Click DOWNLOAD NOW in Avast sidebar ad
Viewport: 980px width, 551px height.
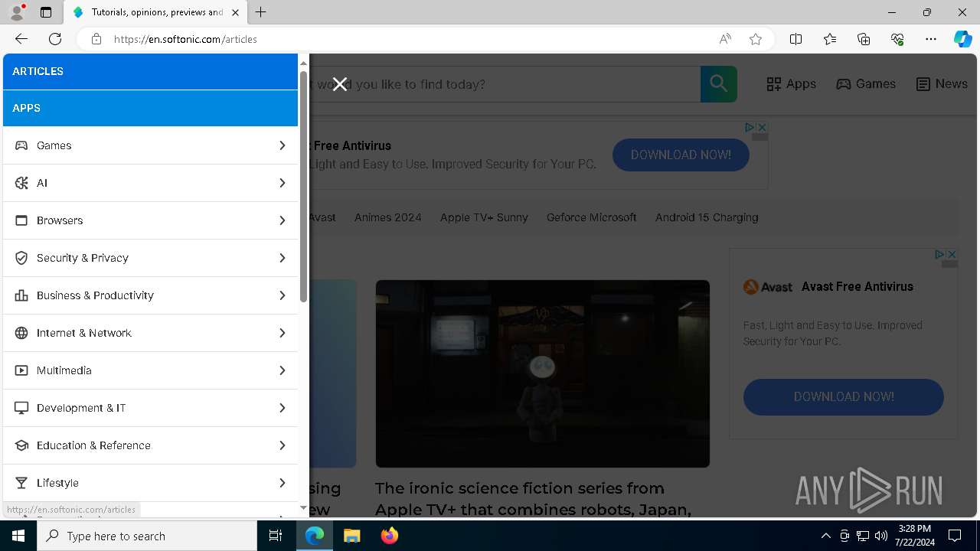(x=843, y=397)
